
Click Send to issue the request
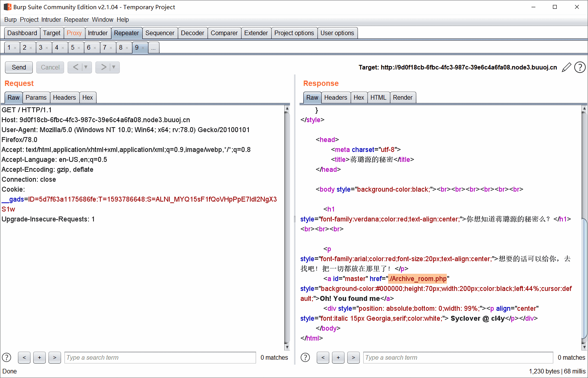(19, 67)
